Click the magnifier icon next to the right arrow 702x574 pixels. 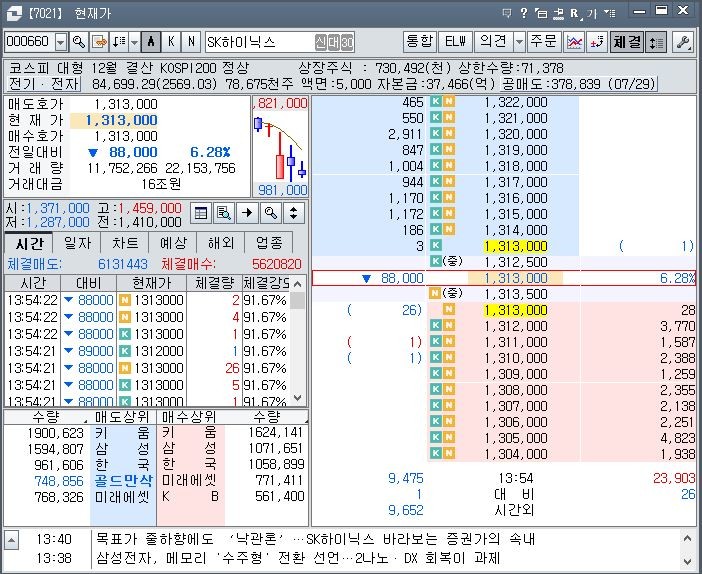[x=270, y=213]
